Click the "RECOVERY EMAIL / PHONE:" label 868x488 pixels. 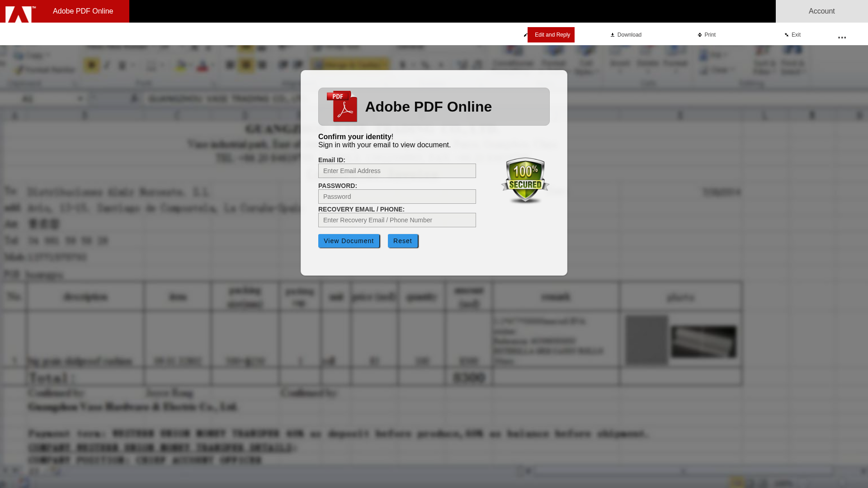(361, 209)
